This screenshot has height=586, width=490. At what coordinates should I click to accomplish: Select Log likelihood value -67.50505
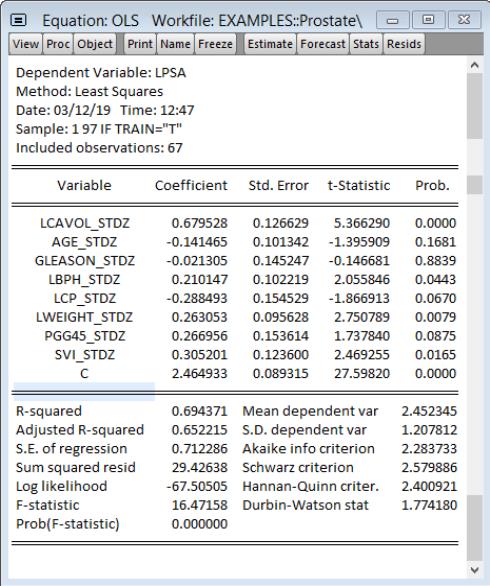point(197,486)
